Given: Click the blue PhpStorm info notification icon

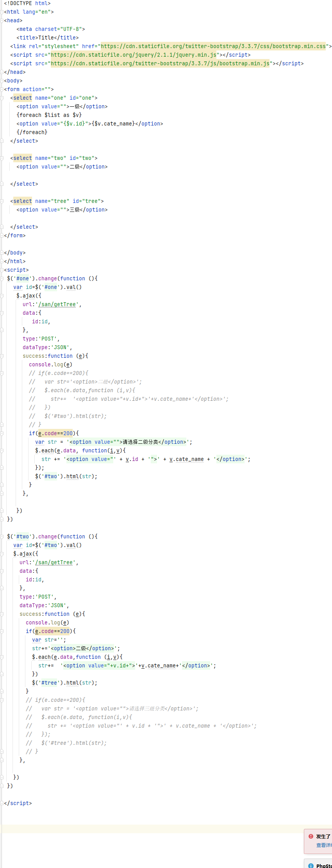Looking at the screenshot, I should 311,866.
